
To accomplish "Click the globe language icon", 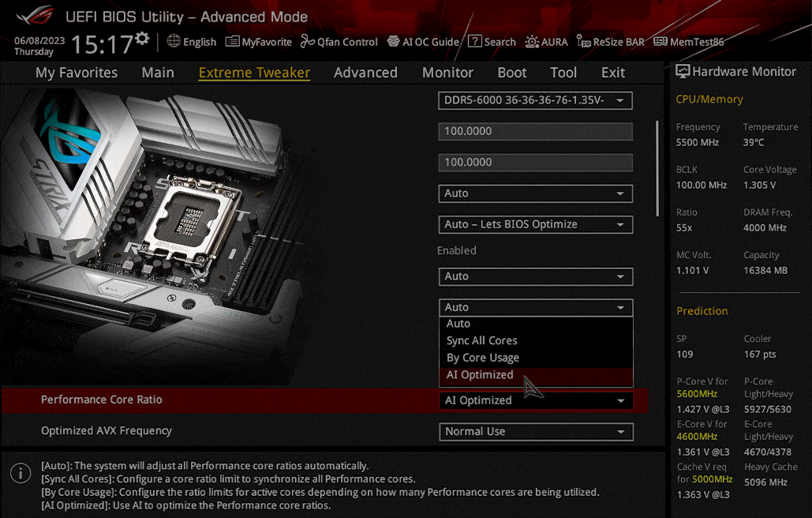I will (174, 41).
